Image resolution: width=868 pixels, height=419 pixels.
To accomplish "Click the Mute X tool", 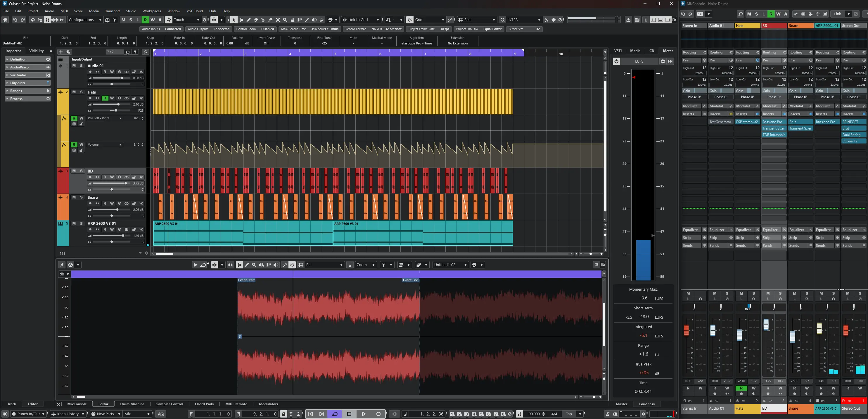I will pos(278,20).
